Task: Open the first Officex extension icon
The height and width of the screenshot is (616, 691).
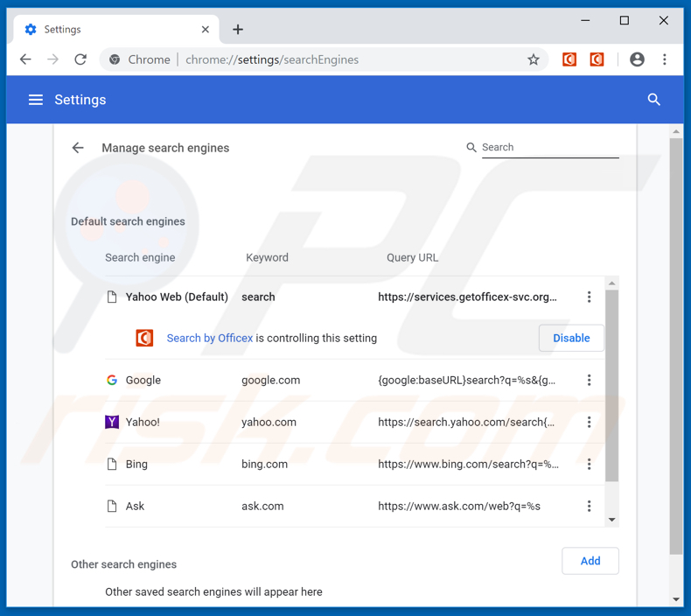Action: pos(569,59)
